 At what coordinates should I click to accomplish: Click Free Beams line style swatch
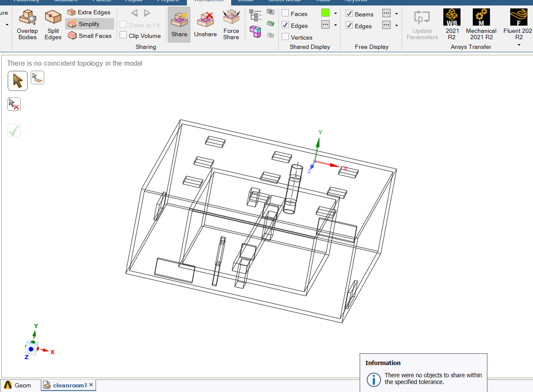[386, 13]
